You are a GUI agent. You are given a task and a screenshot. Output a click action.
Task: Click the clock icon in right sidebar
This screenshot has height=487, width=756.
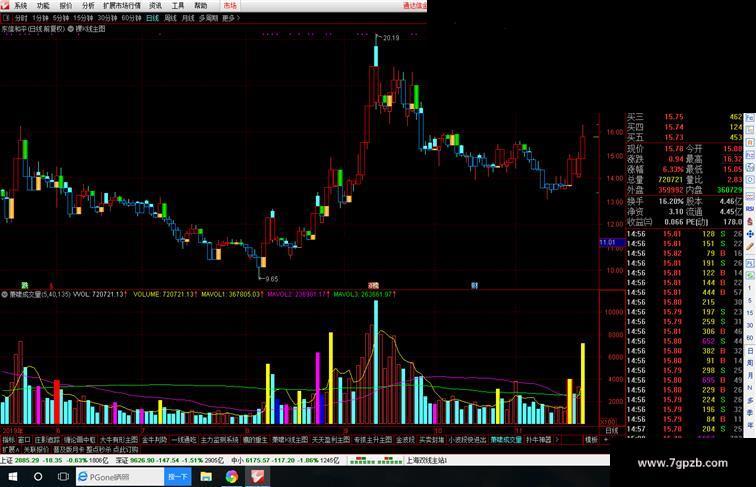750,179
